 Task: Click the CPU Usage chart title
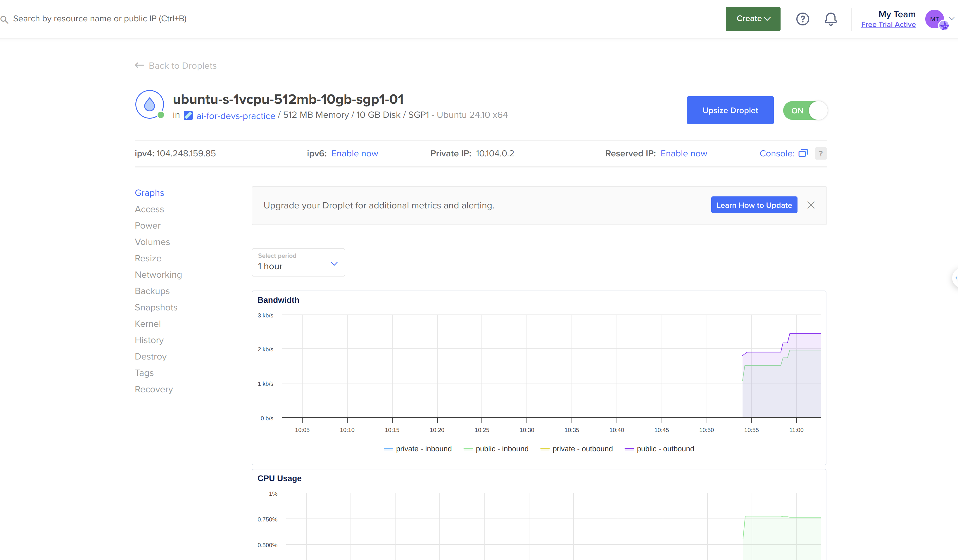279,478
